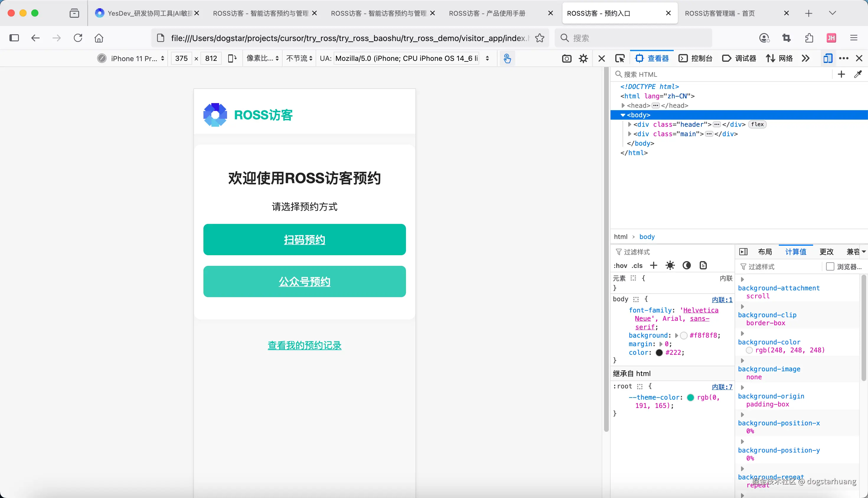Open responsive design mode settings gear
Image resolution: width=868 pixels, height=498 pixels.
[583, 58]
